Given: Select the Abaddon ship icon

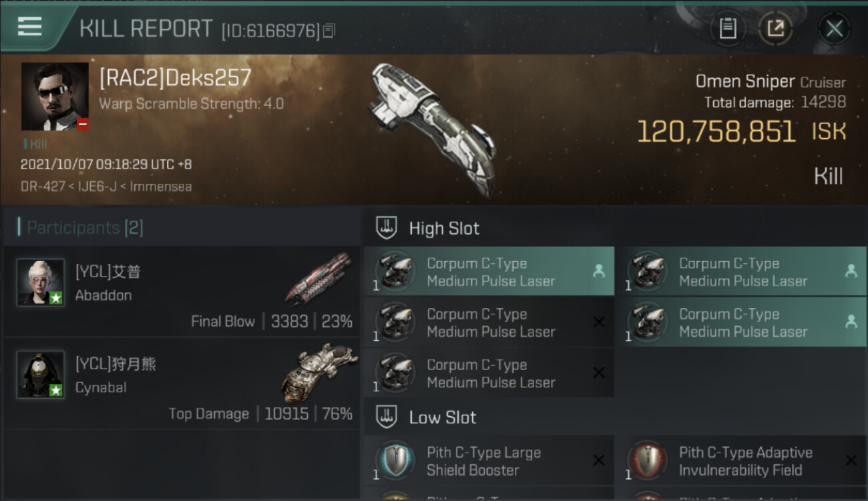Looking at the screenshot, I should [318, 277].
